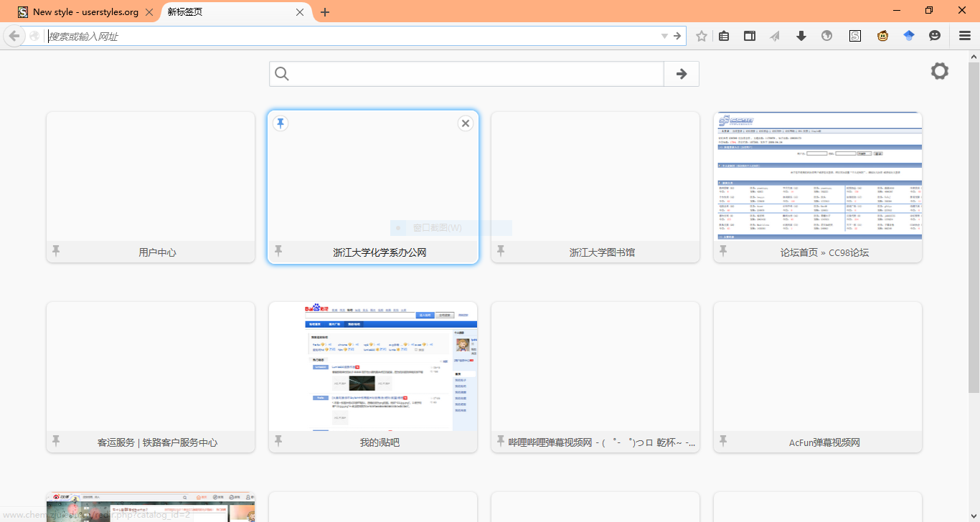The image size is (980, 522).
Task: Open the 哔哩哔哩弹幕视频网 tile
Action: tap(595, 377)
